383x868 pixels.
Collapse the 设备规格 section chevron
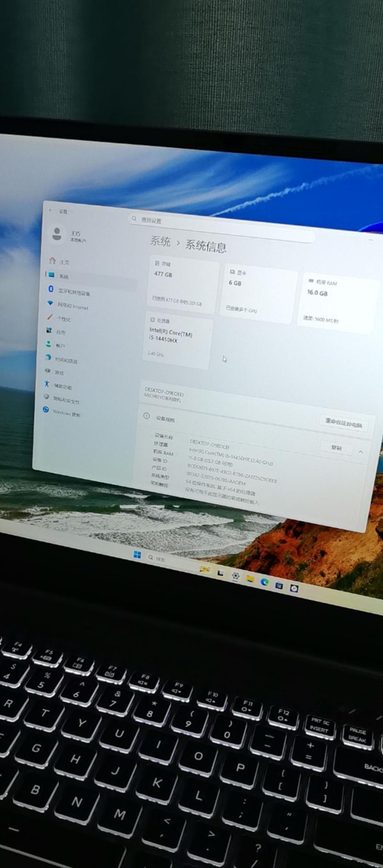(x=360, y=452)
